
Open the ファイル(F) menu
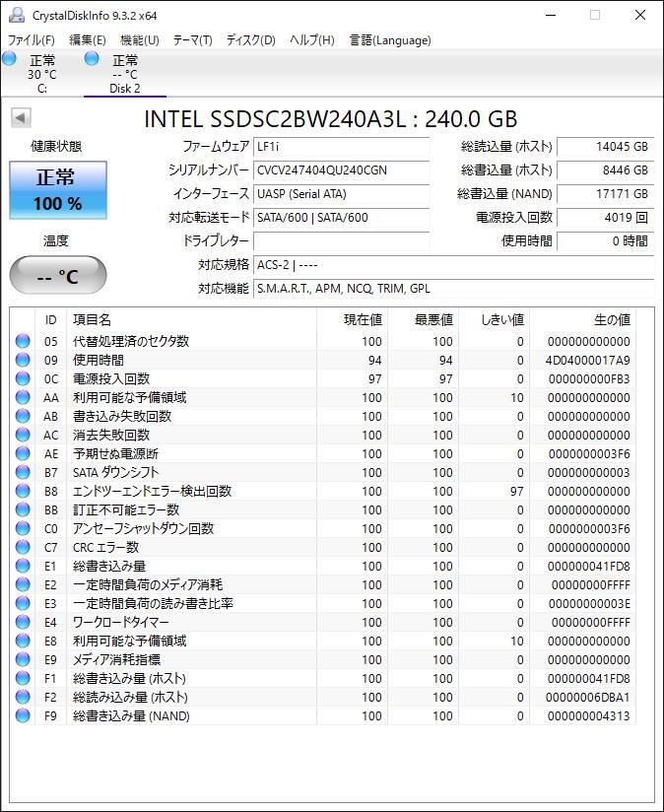point(32,40)
